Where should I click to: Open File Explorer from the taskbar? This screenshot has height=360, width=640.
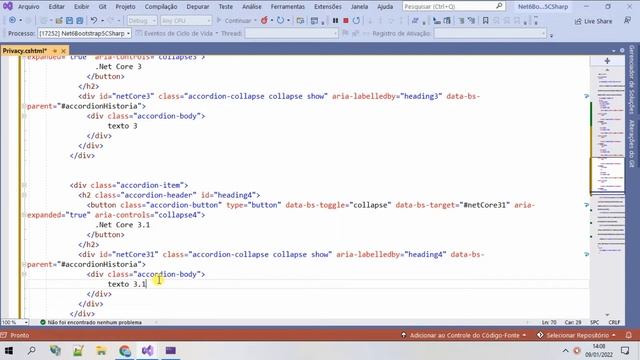click(x=101, y=351)
